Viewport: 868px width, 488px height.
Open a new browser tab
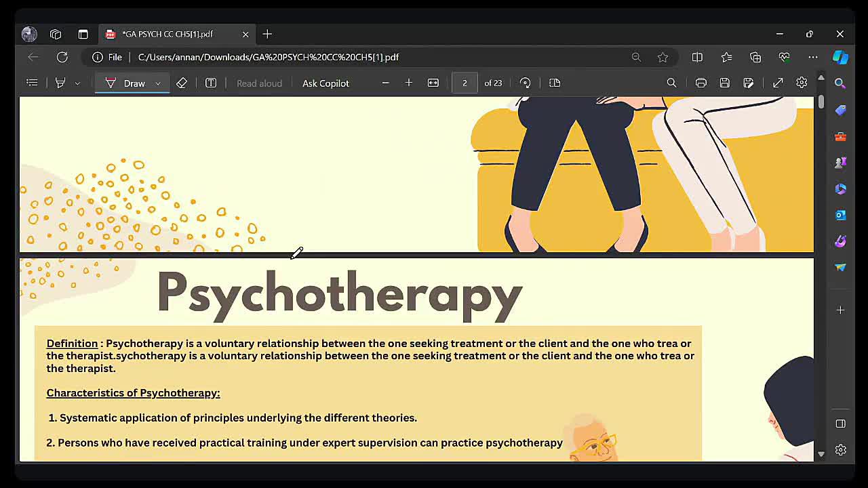(267, 34)
